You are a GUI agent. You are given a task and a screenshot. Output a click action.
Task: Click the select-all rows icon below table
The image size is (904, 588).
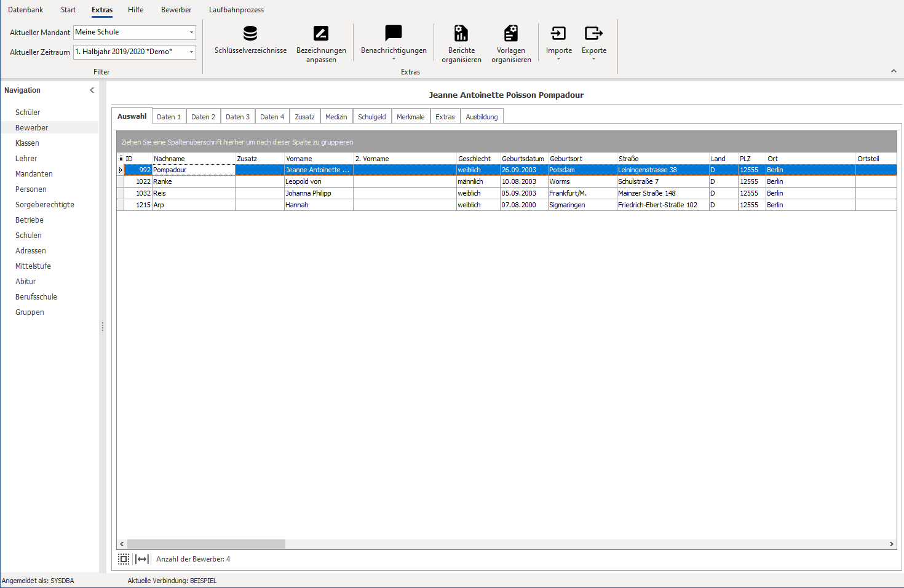coord(124,559)
